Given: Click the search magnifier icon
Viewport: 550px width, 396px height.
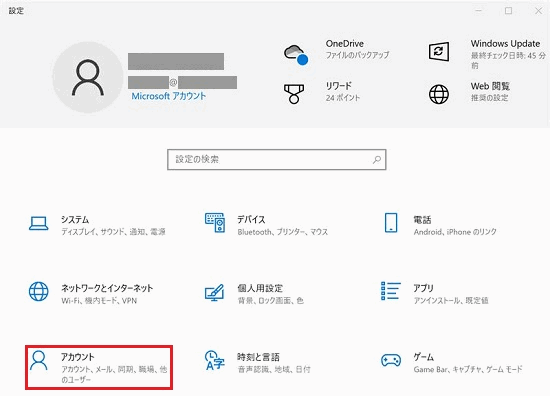Looking at the screenshot, I should (x=377, y=160).
